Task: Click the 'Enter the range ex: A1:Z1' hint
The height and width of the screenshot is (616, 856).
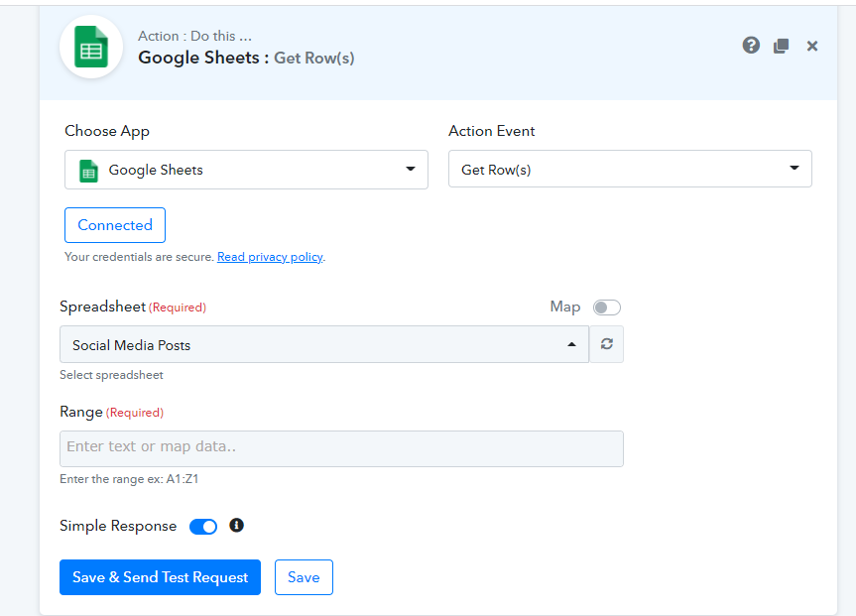Action: [129, 479]
